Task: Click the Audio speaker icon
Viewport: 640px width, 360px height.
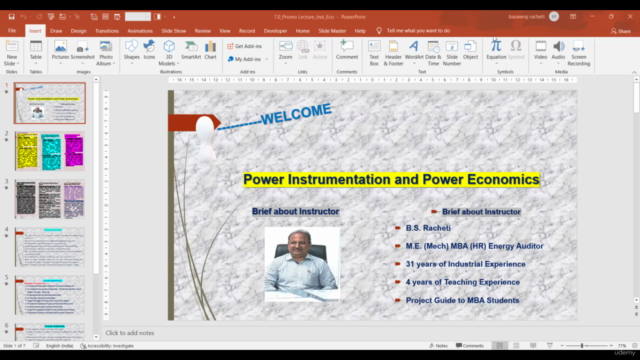Action: (558, 46)
